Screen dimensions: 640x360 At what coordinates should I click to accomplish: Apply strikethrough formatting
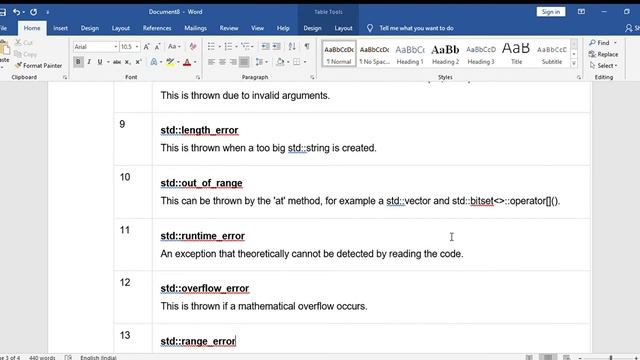(x=117, y=62)
